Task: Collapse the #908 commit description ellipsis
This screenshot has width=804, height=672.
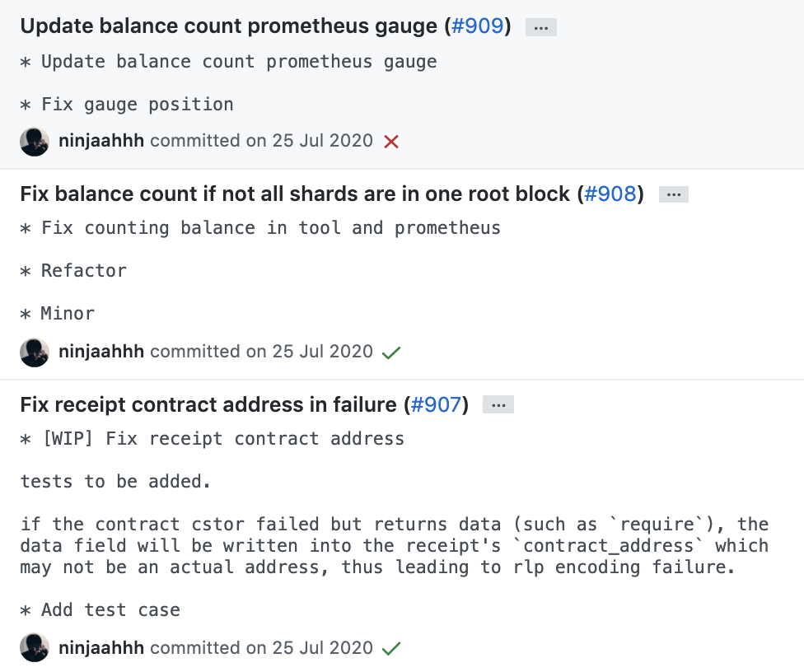Action: pos(674,195)
